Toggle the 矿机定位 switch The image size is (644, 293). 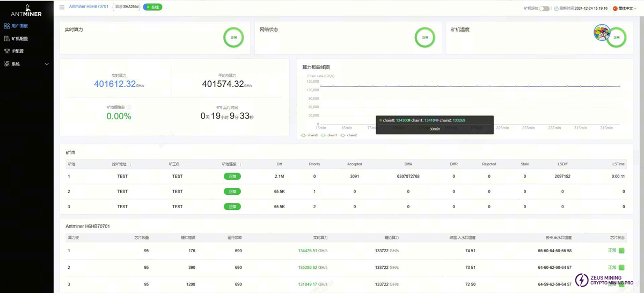[544, 9]
